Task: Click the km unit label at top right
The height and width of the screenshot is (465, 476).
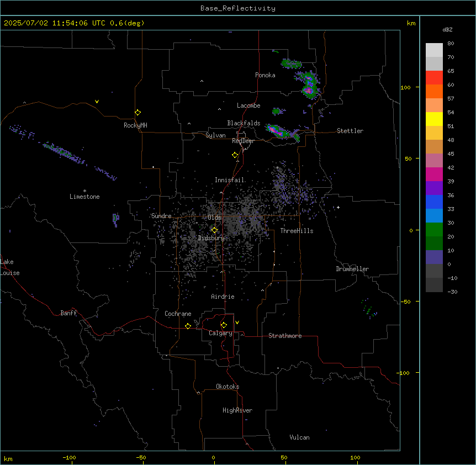Action: 411,23
